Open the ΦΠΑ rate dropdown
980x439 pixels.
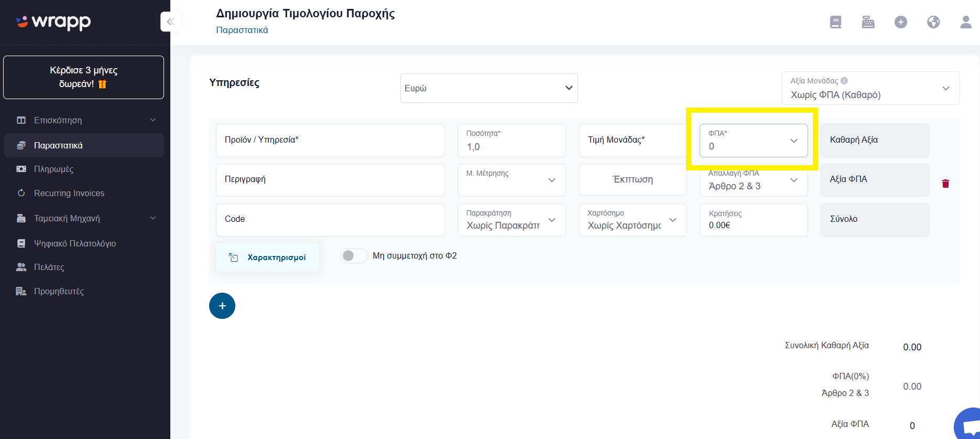[754, 141]
